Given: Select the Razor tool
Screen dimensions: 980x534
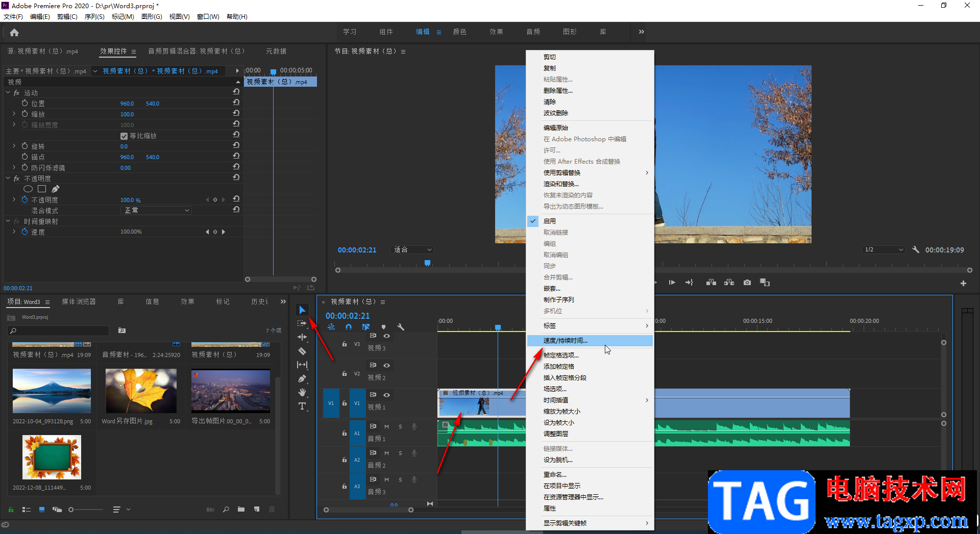Looking at the screenshot, I should (x=302, y=351).
